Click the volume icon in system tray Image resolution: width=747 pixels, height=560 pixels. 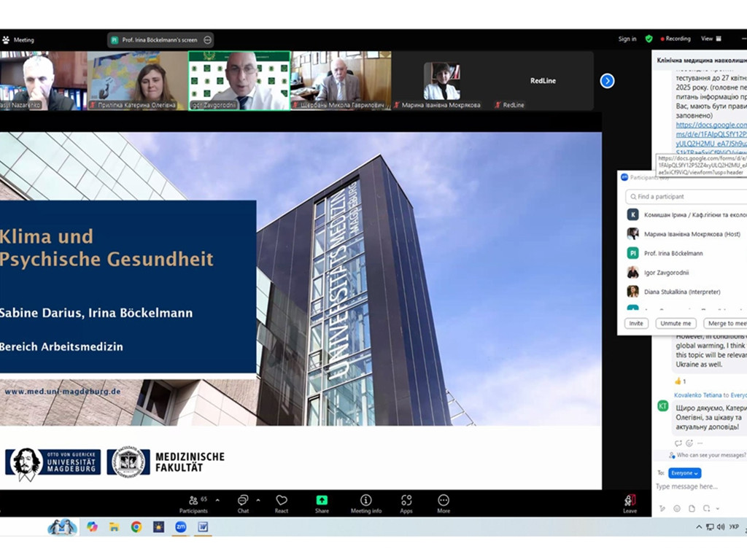click(x=721, y=526)
